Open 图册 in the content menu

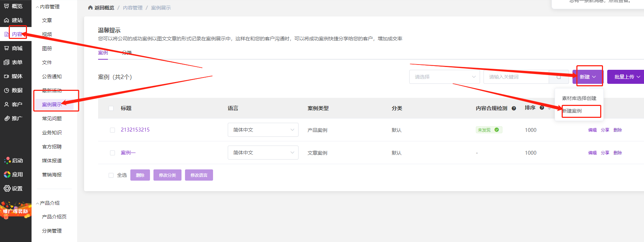click(47, 48)
